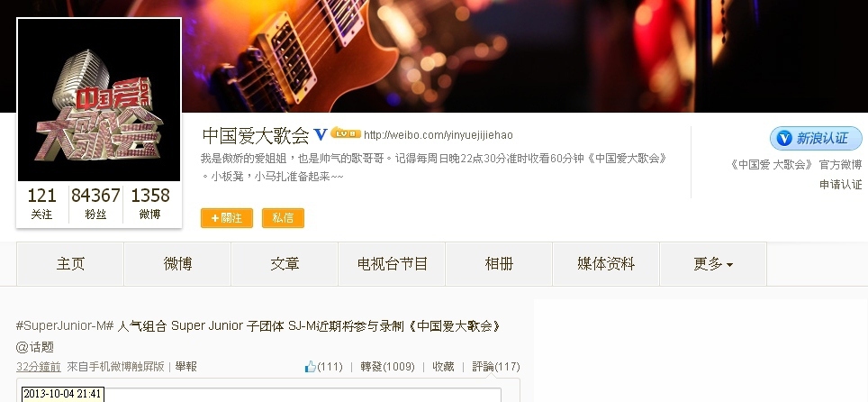Screen dimensions: 868x402
Task: Click the +關注 follow button
Action: coord(227,218)
